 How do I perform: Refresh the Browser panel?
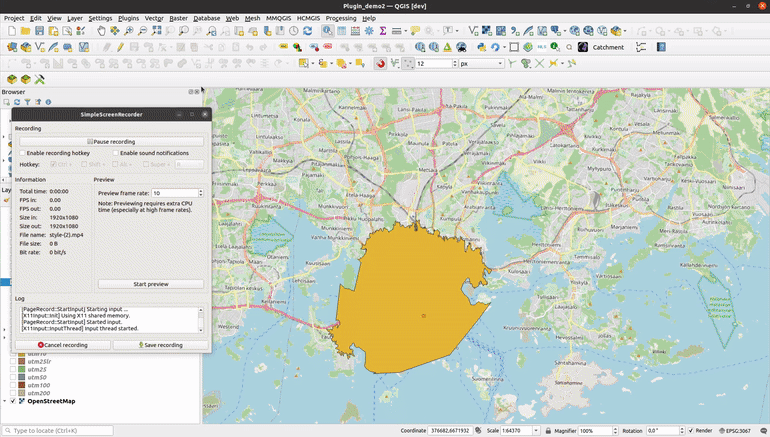coord(17,102)
